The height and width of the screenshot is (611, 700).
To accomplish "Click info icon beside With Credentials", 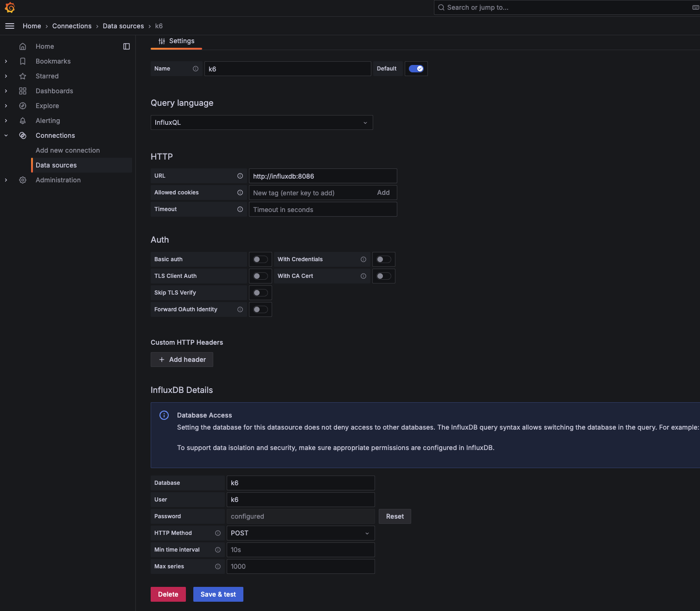I will pos(363,259).
